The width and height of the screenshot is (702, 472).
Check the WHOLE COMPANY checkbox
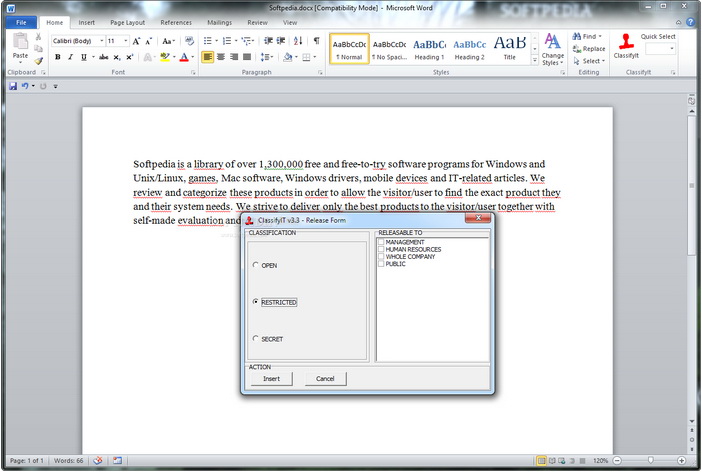[x=381, y=257]
